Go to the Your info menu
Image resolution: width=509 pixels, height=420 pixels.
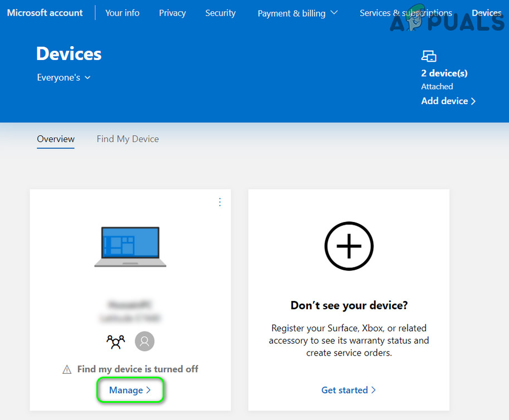click(x=123, y=13)
